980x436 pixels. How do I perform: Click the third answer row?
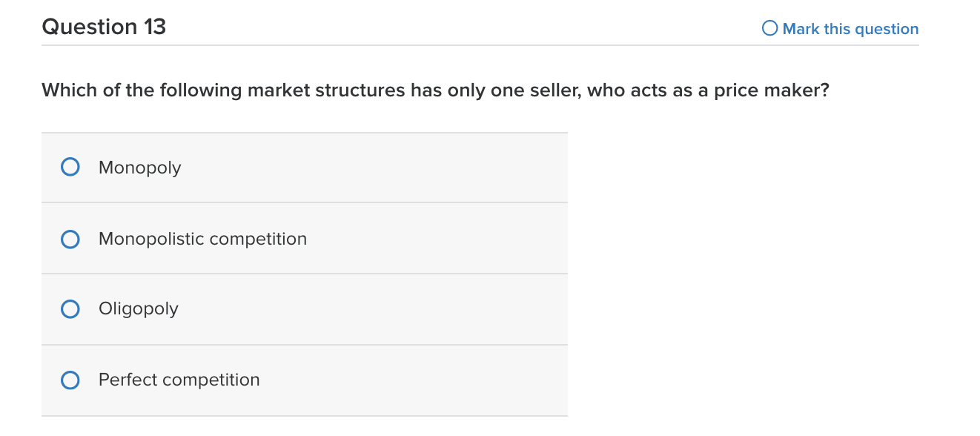click(x=304, y=308)
